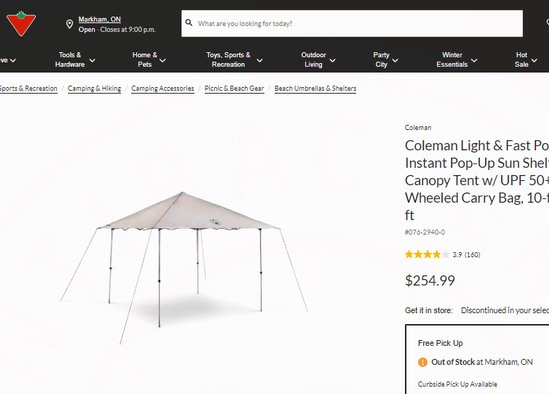
Task: Open the Winter Essentials menu
Action: pos(457,60)
